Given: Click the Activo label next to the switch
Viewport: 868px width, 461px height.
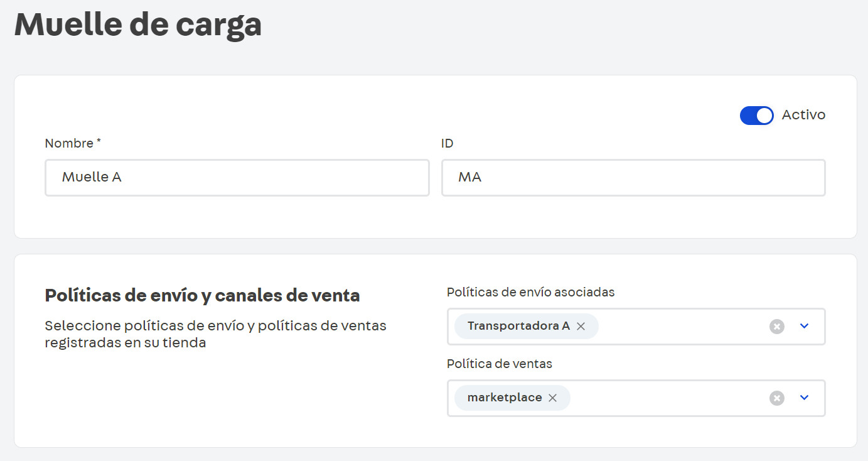Looking at the screenshot, I should coord(803,115).
